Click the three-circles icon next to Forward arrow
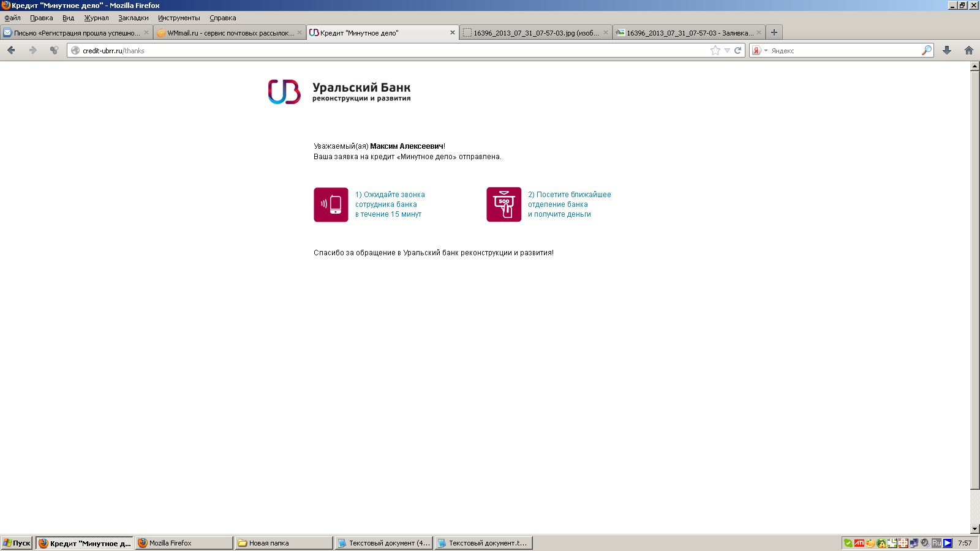Viewport: 980px width, 551px height. click(x=54, y=50)
